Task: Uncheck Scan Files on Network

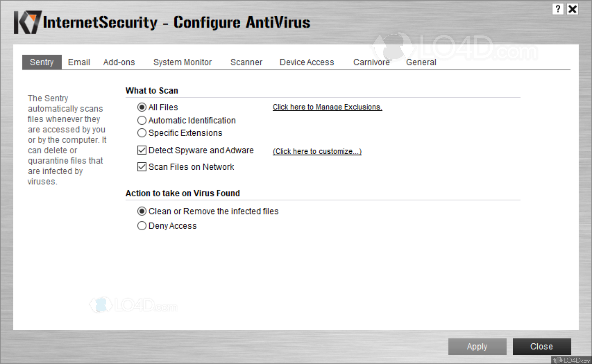Action: click(142, 167)
